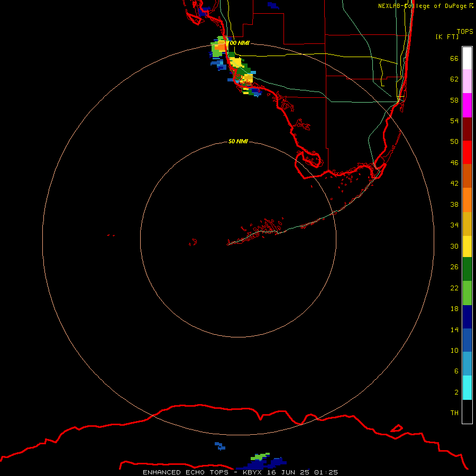The height and width of the screenshot is (476, 476).
Task: Select the light green 26 kft legend swatch
Action: pos(467,293)
